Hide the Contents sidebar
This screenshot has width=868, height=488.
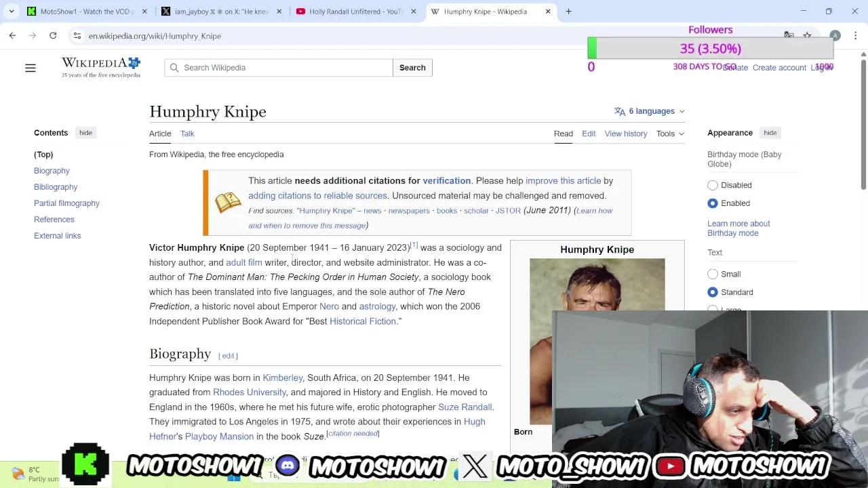[x=85, y=133]
